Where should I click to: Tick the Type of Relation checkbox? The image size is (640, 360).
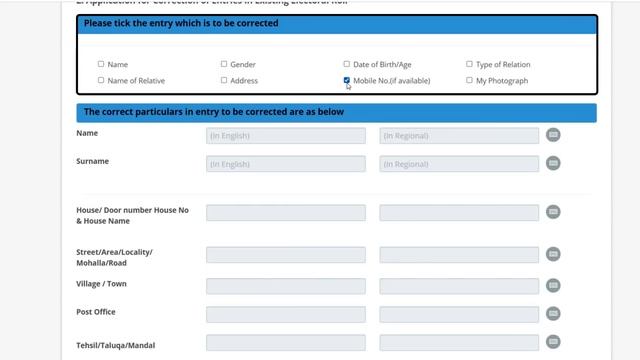(469, 64)
